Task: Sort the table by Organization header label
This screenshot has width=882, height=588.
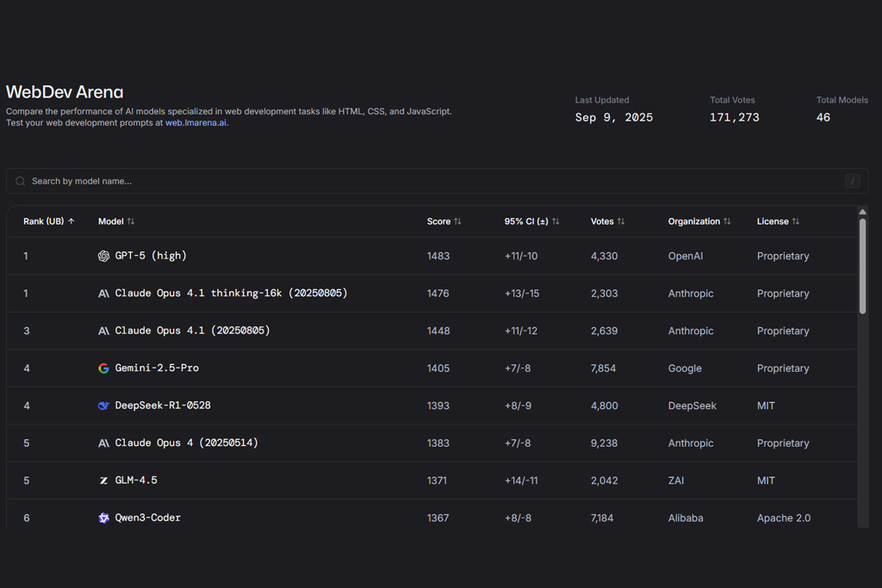Action: (x=694, y=221)
